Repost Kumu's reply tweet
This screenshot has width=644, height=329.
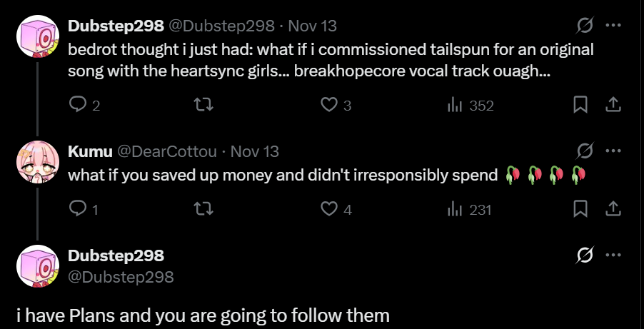(x=202, y=209)
